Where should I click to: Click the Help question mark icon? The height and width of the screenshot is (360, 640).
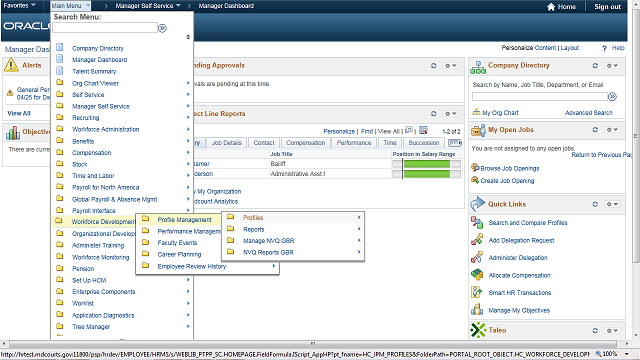click(604, 48)
